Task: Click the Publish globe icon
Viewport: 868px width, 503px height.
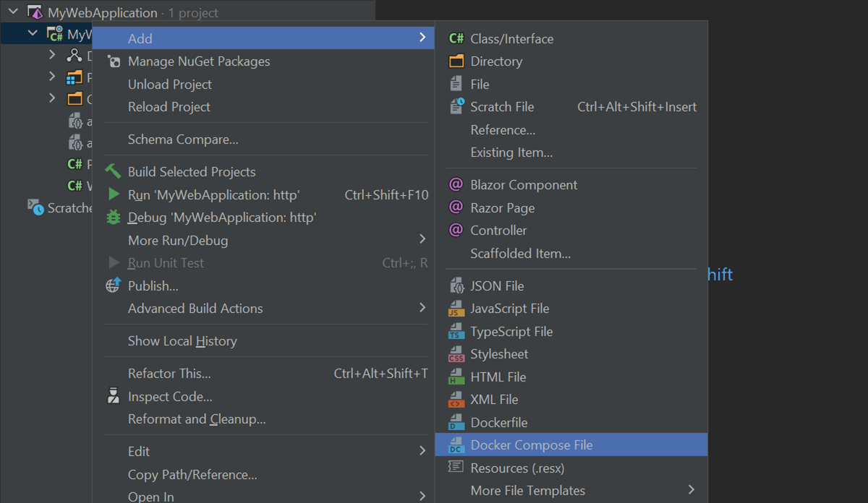Action: [x=113, y=286]
